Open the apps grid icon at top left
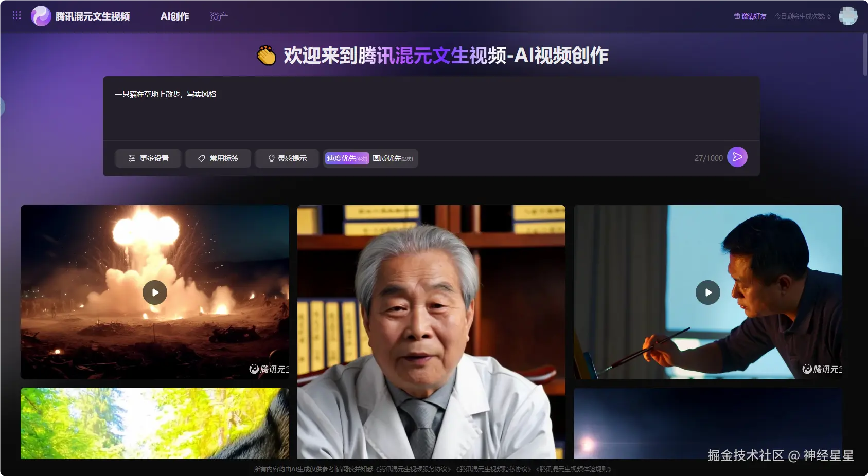This screenshot has width=868, height=476. 16,15
